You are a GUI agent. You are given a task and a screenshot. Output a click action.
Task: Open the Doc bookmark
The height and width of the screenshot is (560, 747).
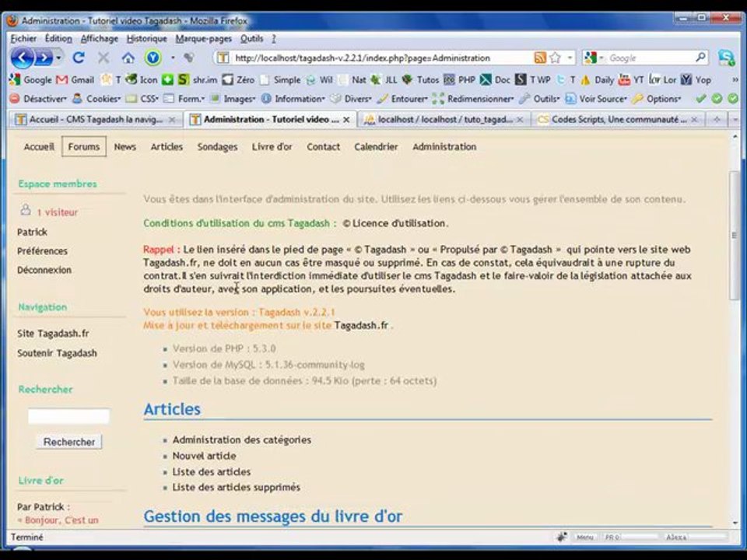(x=496, y=79)
